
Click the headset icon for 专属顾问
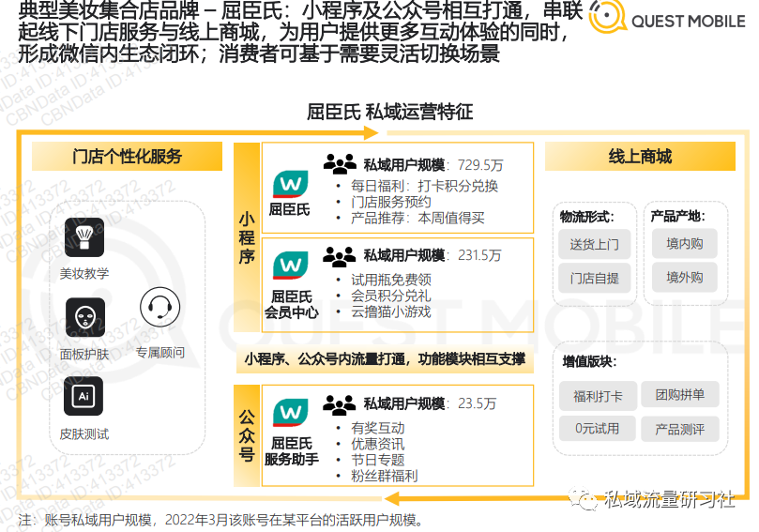point(159,307)
